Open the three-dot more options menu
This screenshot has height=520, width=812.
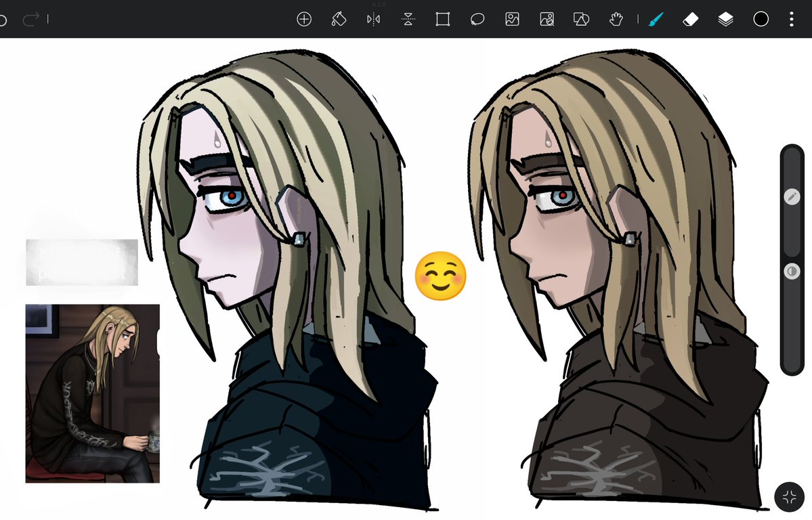click(x=791, y=20)
